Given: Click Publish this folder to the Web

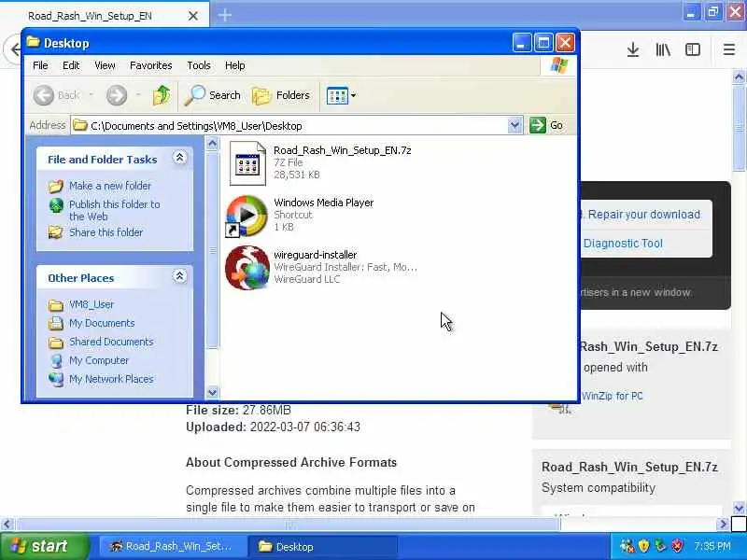Looking at the screenshot, I should (114, 210).
